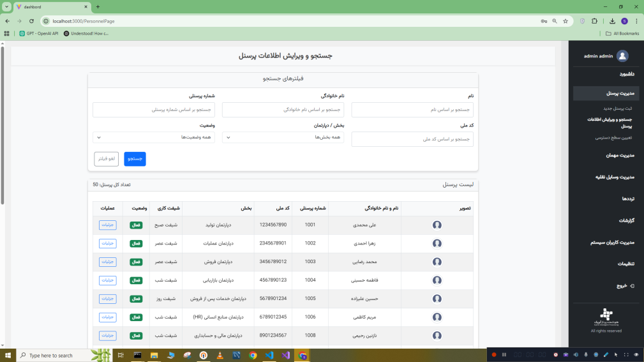Click the logout arrow icon beside خروج
This screenshot has width=644, height=362.
(632, 286)
